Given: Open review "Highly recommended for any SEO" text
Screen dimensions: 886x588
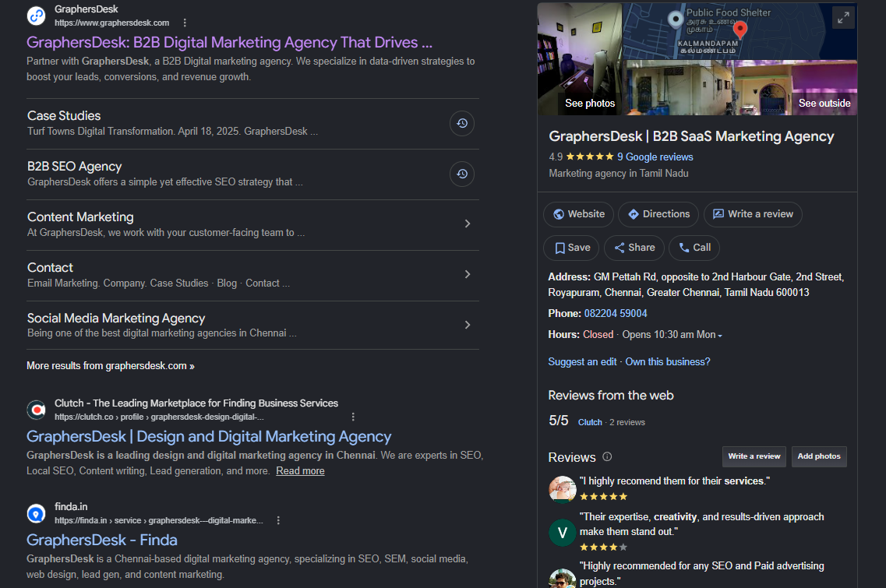Looking at the screenshot, I should (x=702, y=573).
